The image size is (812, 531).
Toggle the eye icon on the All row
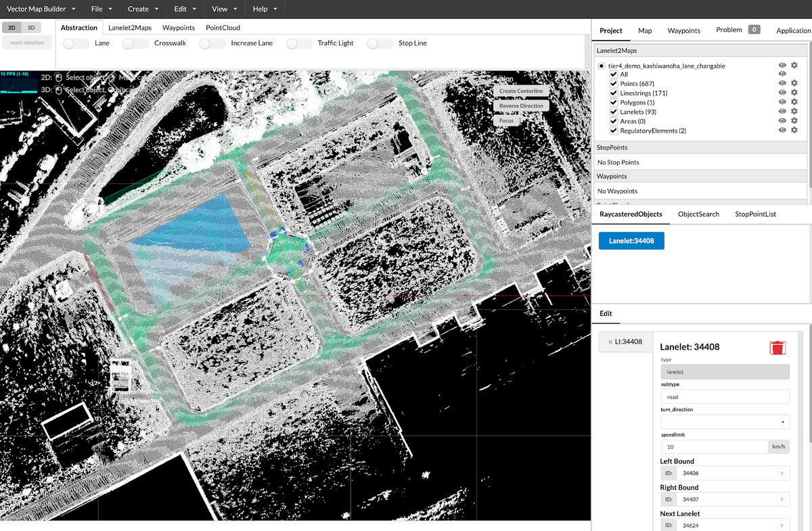[x=782, y=74]
